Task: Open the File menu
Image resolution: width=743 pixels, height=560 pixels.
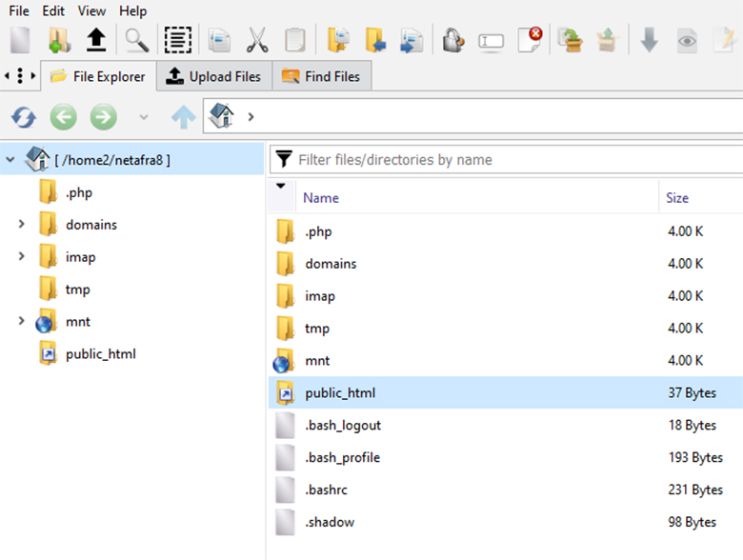Action: pos(19,10)
